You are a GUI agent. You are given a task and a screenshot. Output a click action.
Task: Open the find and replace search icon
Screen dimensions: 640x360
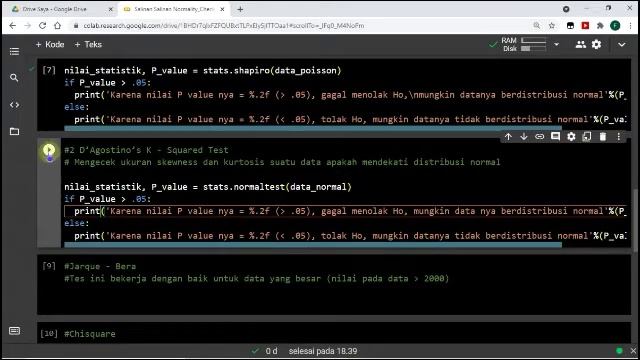(x=14, y=78)
